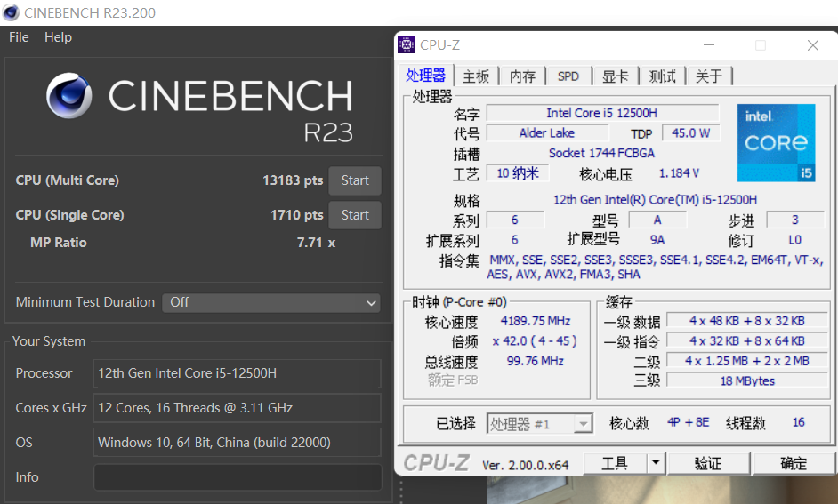Viewport: 838px width, 504px height.
Task: Open the File menu in Cinebench
Action: (x=19, y=37)
